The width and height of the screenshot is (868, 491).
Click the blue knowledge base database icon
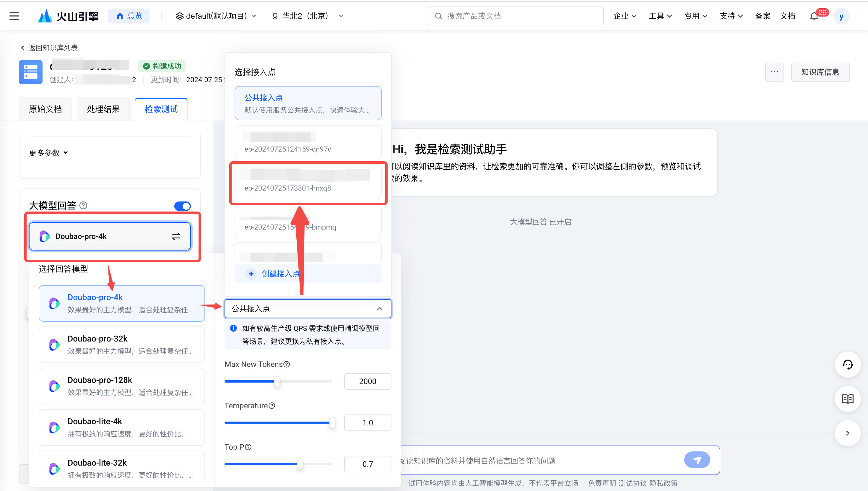click(x=31, y=72)
